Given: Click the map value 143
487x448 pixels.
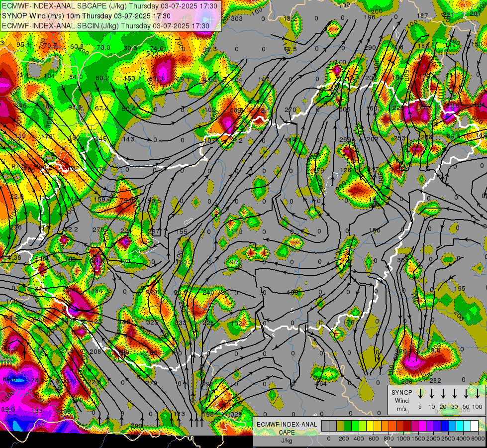Looking at the screenshot, I should click(128, 139).
